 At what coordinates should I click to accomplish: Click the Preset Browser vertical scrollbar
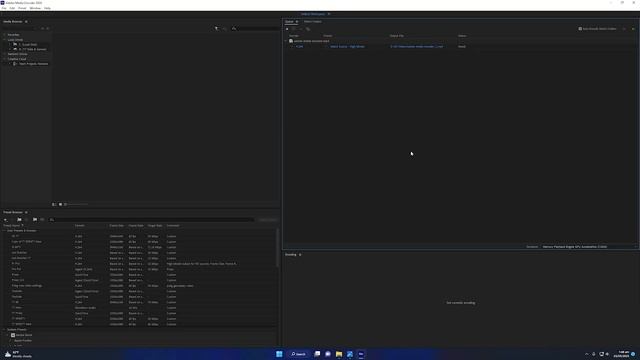pyautogui.click(x=278, y=248)
